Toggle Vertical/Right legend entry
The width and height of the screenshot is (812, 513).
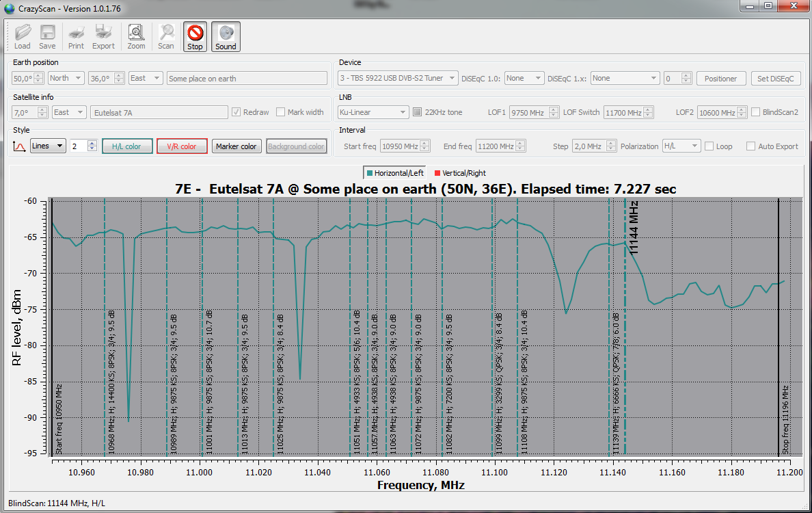tap(460, 173)
